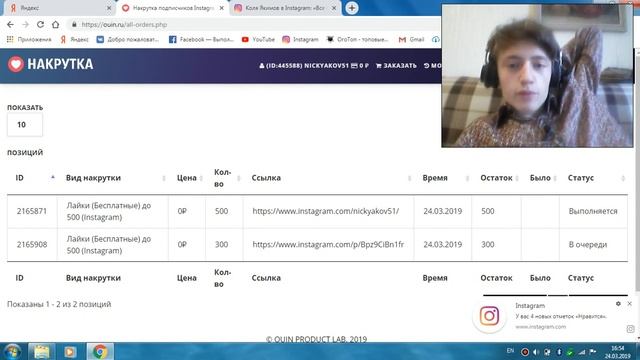Click order ID 2165871 cell

[x=32, y=211]
